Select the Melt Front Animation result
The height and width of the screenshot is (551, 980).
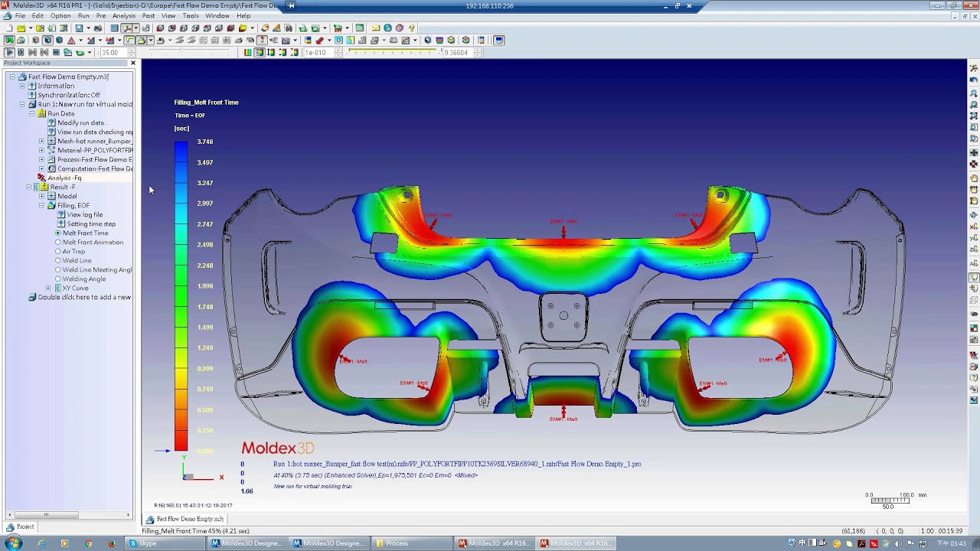[93, 242]
